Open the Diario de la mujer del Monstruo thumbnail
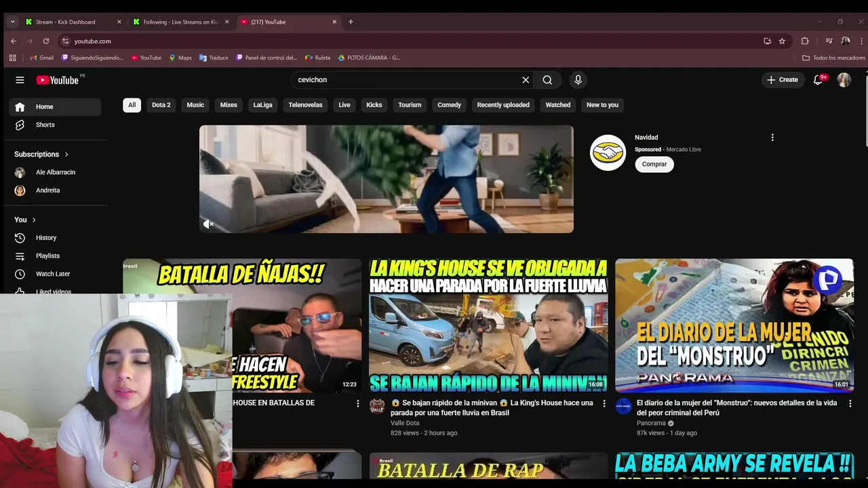868x488 pixels. pos(734,325)
